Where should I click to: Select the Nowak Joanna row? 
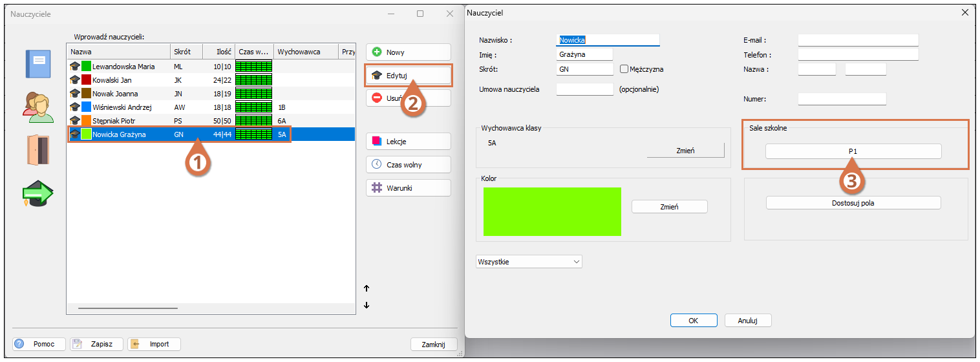pyautogui.click(x=211, y=93)
